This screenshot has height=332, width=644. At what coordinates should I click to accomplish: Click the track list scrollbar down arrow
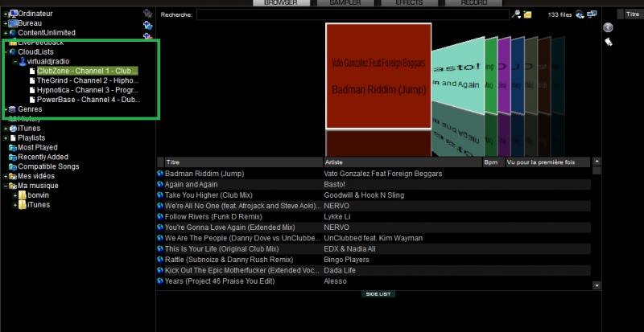pyautogui.click(x=597, y=285)
